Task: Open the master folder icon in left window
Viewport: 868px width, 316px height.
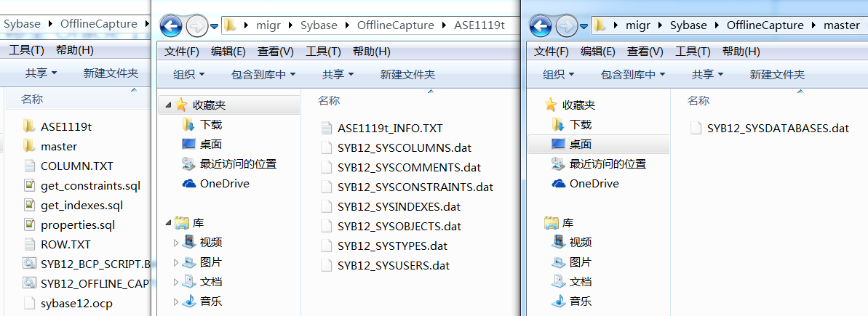Action: 29,147
